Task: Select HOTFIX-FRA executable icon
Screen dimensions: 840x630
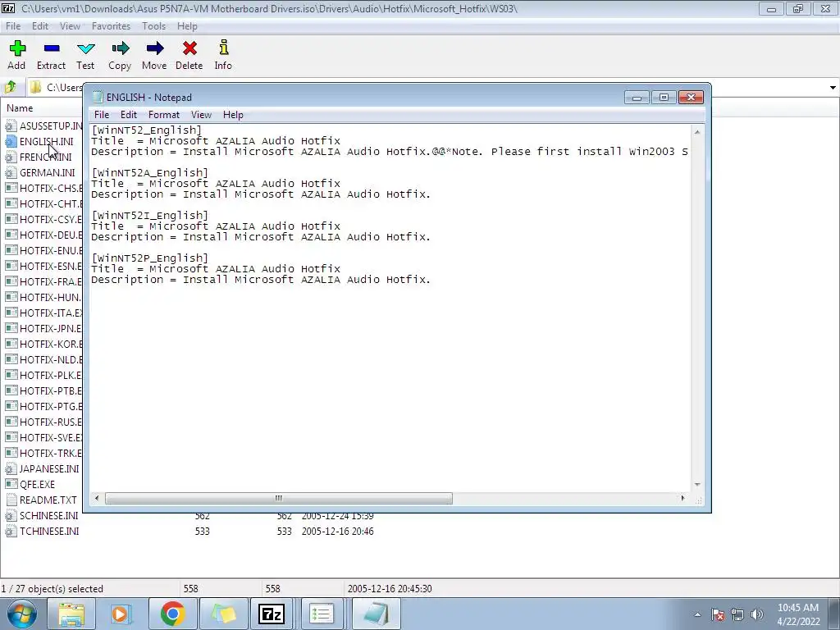Action: click(x=11, y=281)
